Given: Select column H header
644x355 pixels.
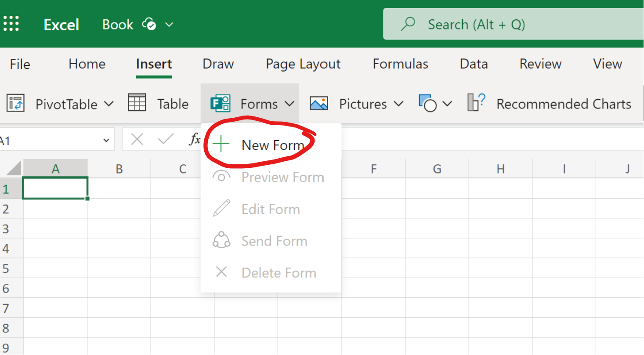Looking at the screenshot, I should coord(500,169).
